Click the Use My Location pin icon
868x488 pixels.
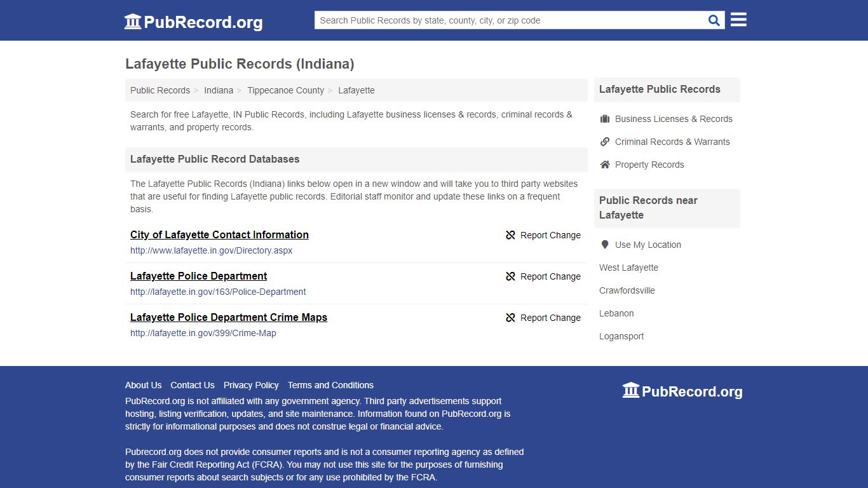click(x=605, y=245)
